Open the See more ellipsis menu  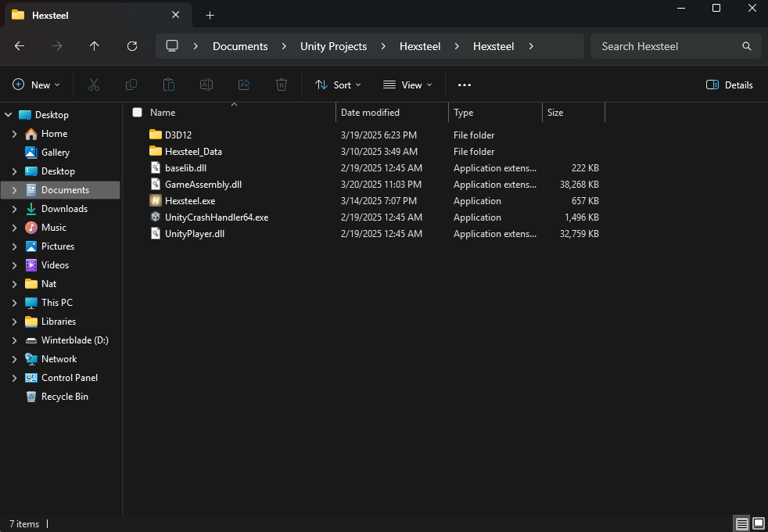tap(465, 84)
